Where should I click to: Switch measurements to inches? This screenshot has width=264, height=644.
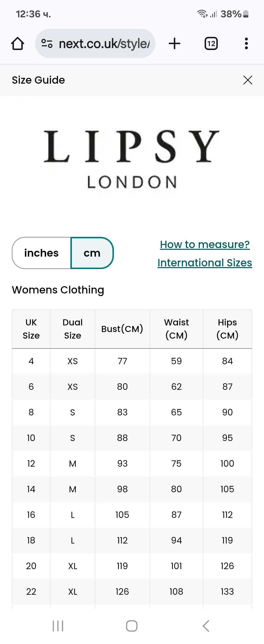pos(42,253)
